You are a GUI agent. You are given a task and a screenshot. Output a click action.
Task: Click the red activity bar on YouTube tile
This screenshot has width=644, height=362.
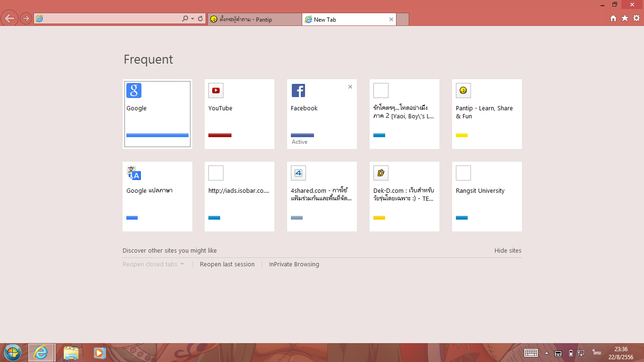[220, 135]
